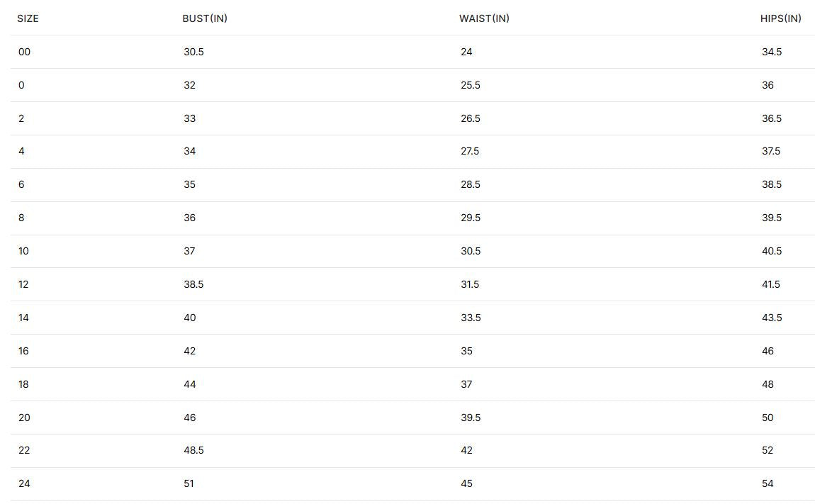Click the bust value 30.5 for size 00
Image resolution: width=815 pixels, height=504 pixels.
coord(193,52)
